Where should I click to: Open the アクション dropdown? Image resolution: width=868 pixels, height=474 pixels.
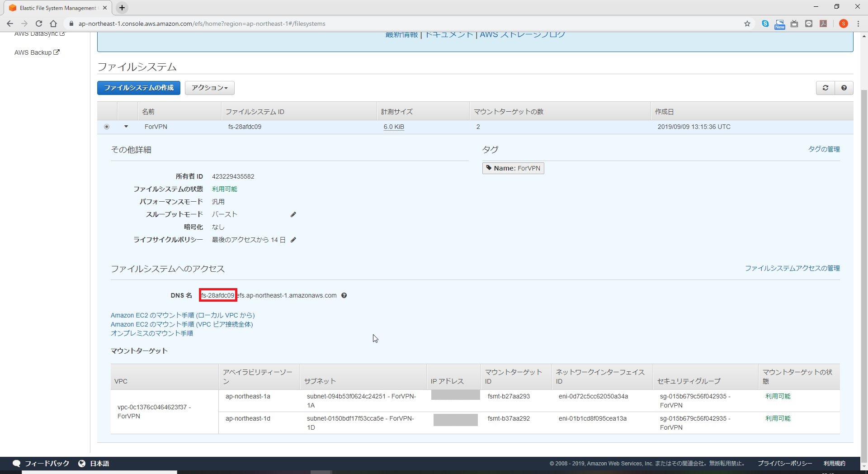coord(209,88)
